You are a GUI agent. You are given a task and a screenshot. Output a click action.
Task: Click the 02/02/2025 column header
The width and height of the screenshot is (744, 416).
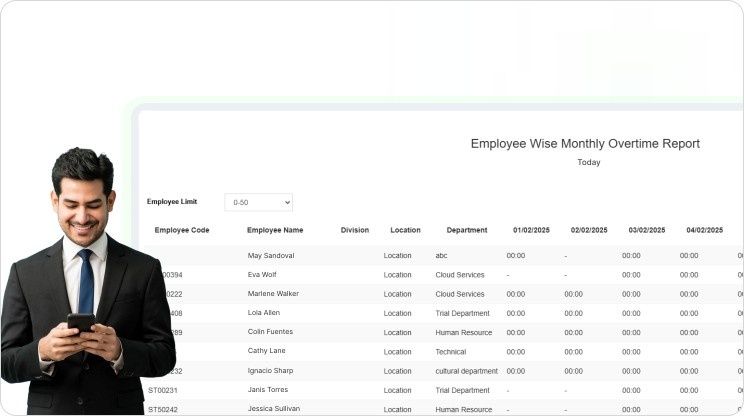click(589, 230)
